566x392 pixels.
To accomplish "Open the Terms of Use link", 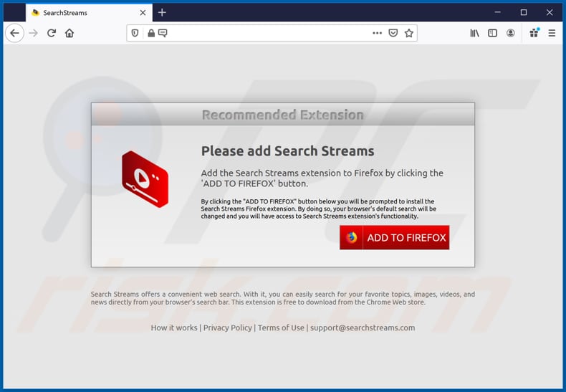I will (x=281, y=328).
